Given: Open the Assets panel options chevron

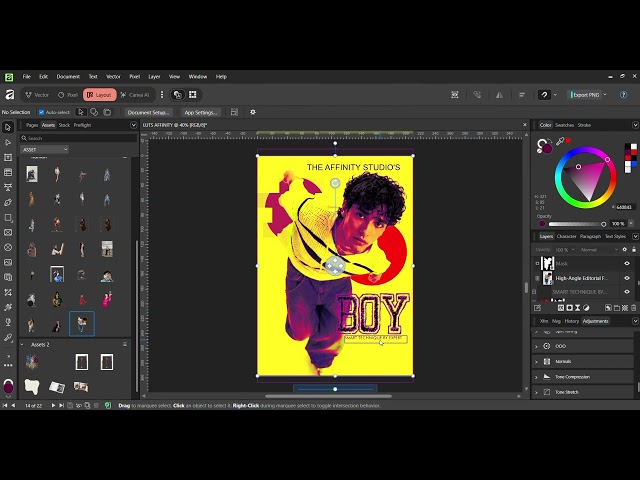Looking at the screenshot, I should click(133, 125).
